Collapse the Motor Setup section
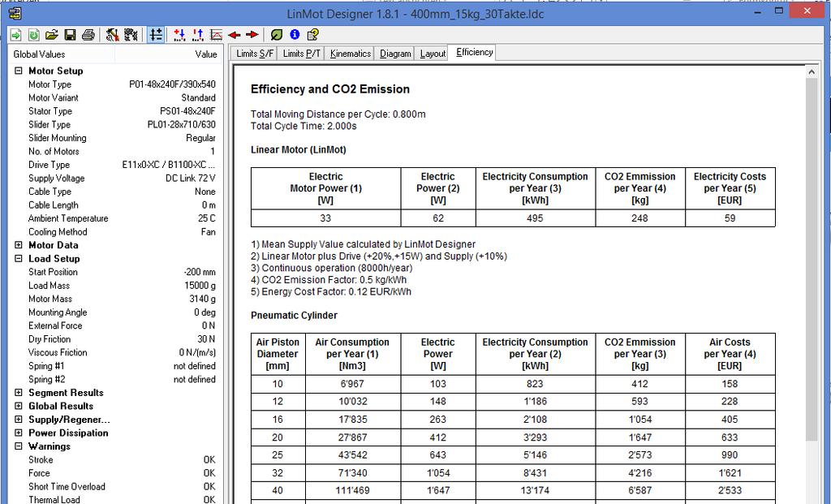The image size is (831, 504). click(19, 71)
